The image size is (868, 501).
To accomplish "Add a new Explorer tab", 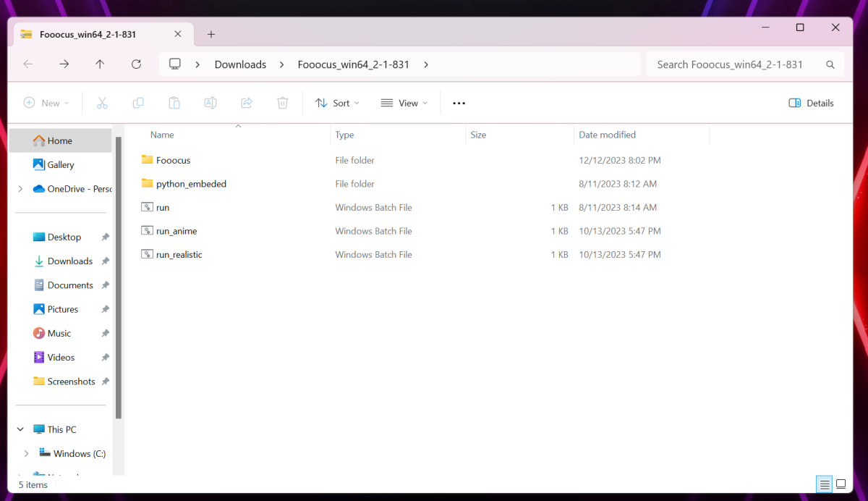I will tap(211, 34).
